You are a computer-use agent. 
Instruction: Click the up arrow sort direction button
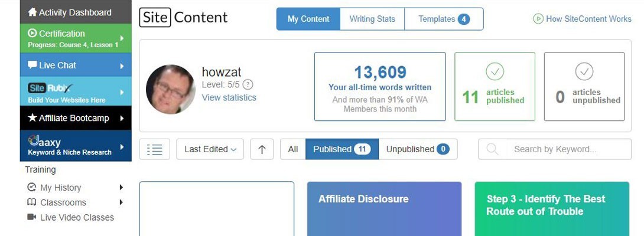(x=262, y=149)
